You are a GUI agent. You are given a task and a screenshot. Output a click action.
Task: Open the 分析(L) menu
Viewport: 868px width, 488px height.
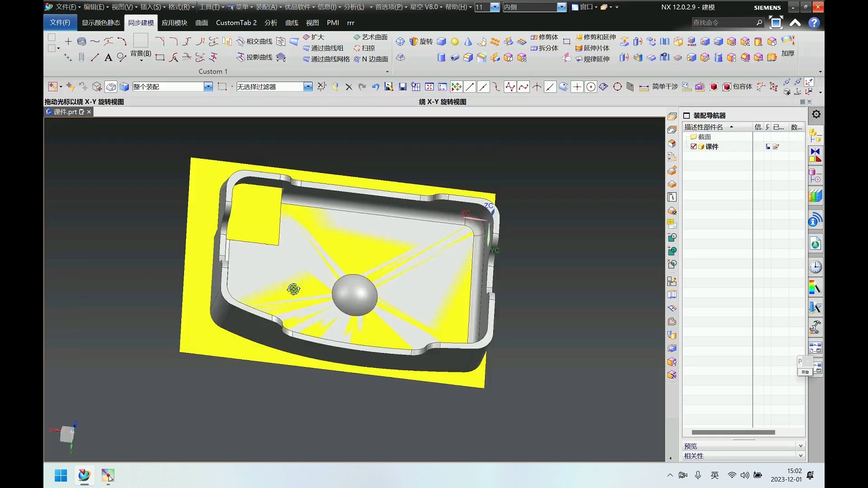tap(354, 7)
